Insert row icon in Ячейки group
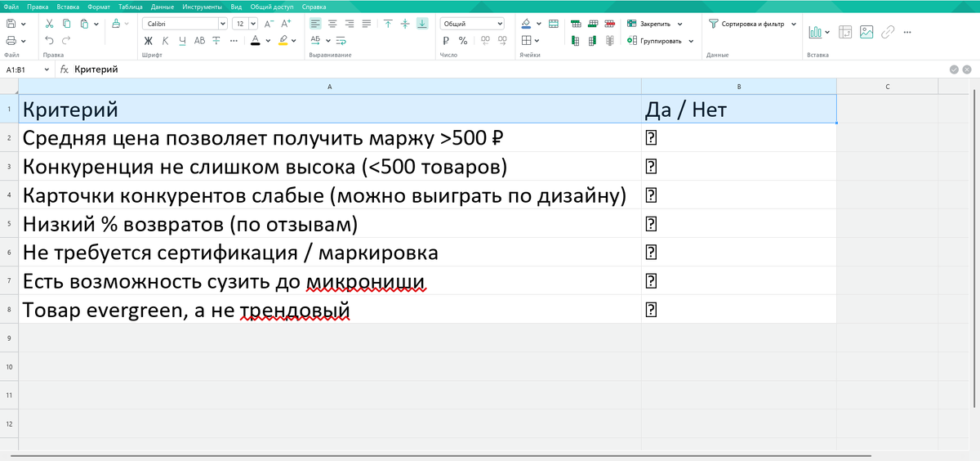Image resolution: width=980 pixels, height=461 pixels. tap(576, 24)
